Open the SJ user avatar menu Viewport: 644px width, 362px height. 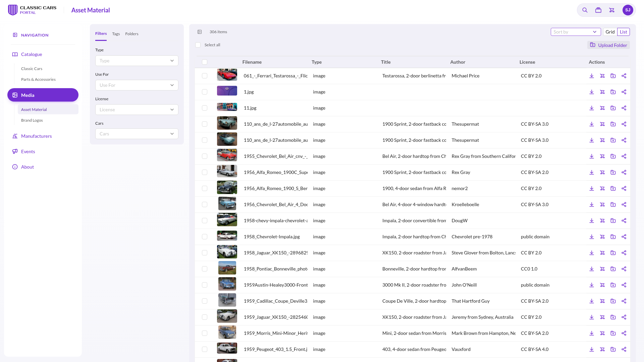click(628, 10)
